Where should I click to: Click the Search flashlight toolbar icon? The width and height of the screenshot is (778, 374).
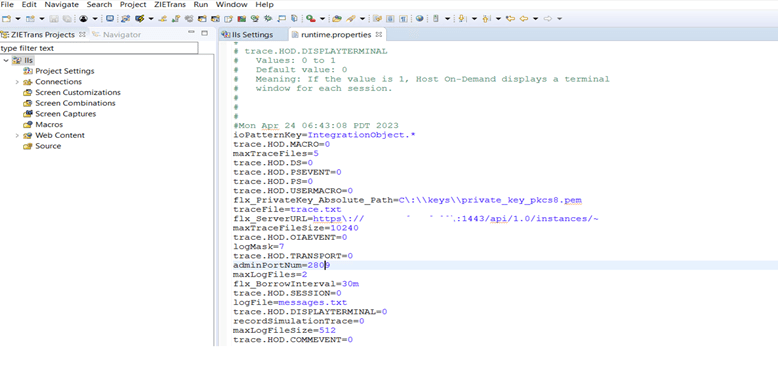tap(351, 19)
